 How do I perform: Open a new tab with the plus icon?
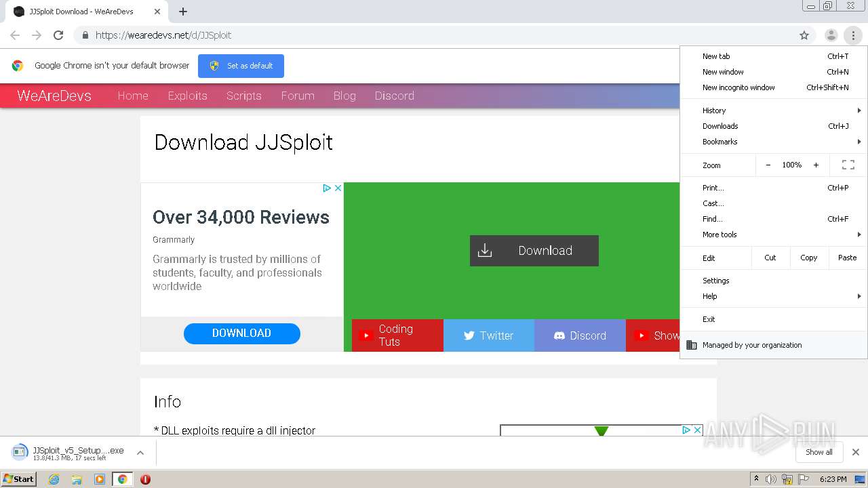pyautogui.click(x=183, y=12)
